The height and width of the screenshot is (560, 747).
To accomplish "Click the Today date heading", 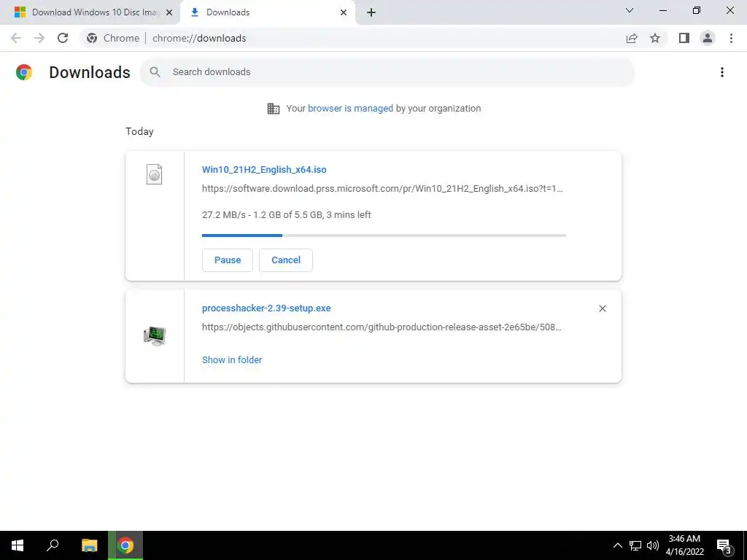I will click(x=139, y=131).
